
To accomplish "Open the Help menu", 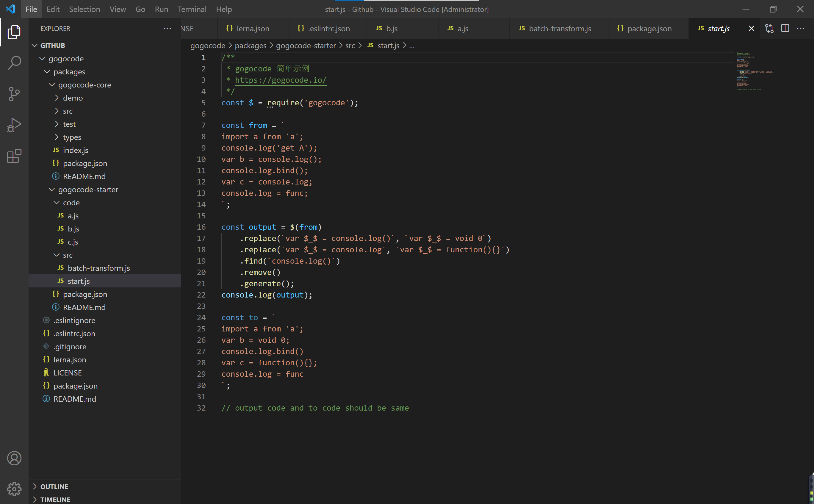I will [x=224, y=9].
